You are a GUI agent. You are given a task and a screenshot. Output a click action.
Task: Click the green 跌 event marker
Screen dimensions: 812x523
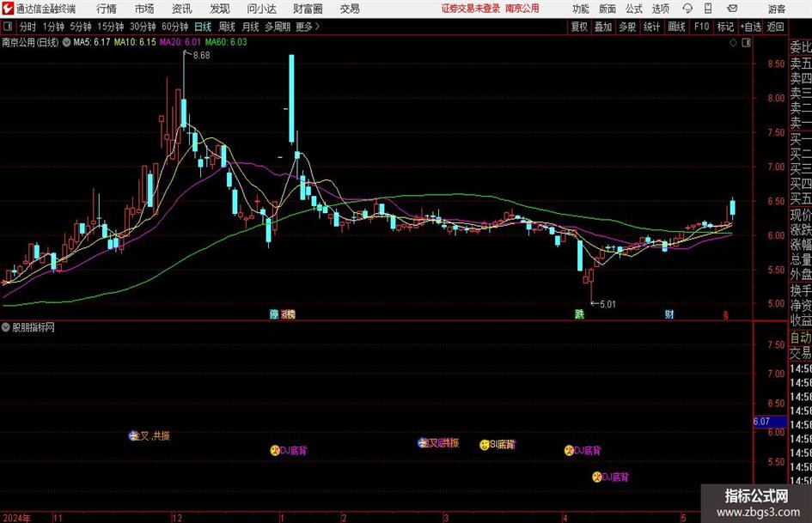tap(579, 313)
